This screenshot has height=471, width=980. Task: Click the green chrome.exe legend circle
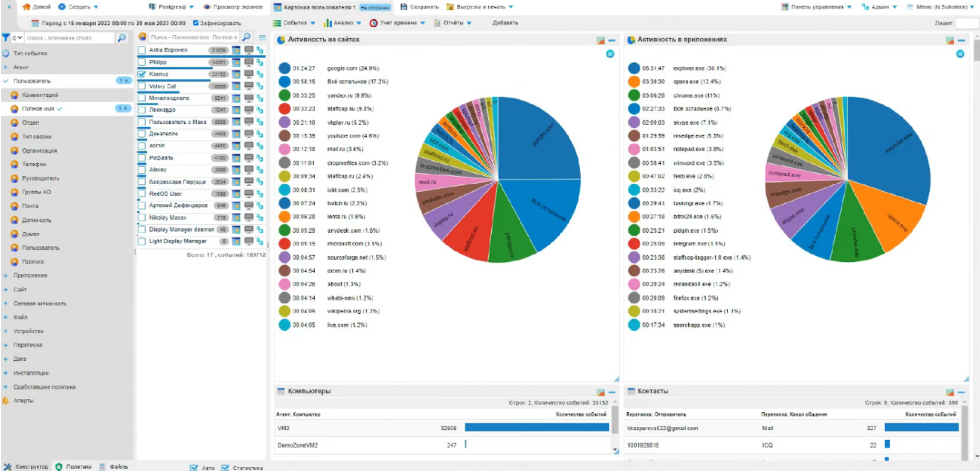[634, 96]
